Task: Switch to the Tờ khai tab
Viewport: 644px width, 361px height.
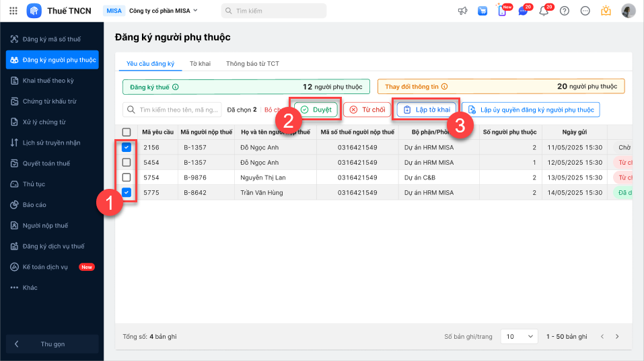Action: tap(200, 64)
